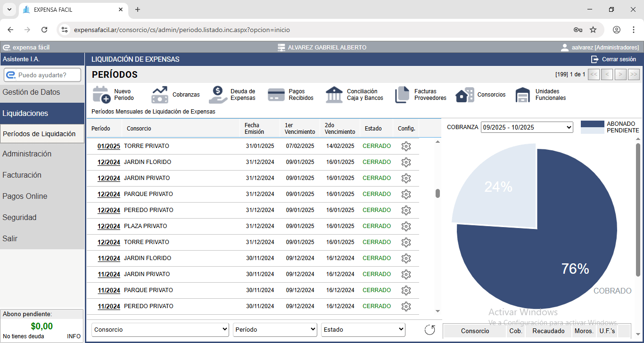The width and height of the screenshot is (644, 343).
Task: Open Conciliación Caja y Bancos icon
Action: [334, 95]
